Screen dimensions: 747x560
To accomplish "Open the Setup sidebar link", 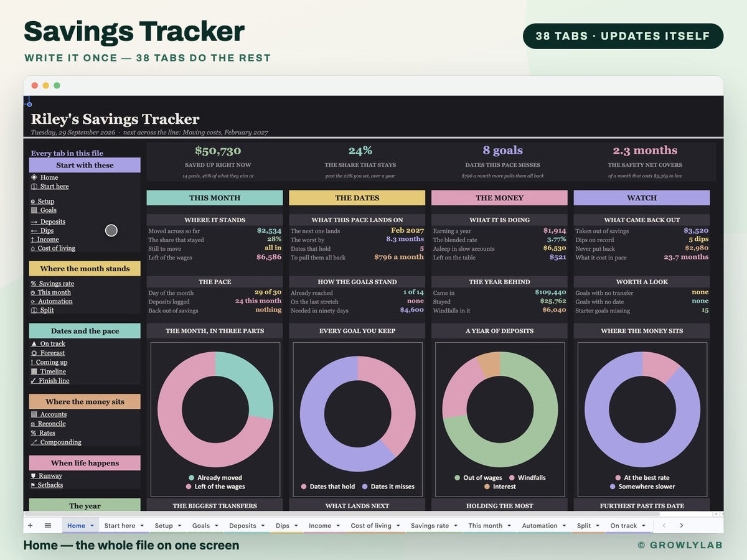I will [42, 202].
